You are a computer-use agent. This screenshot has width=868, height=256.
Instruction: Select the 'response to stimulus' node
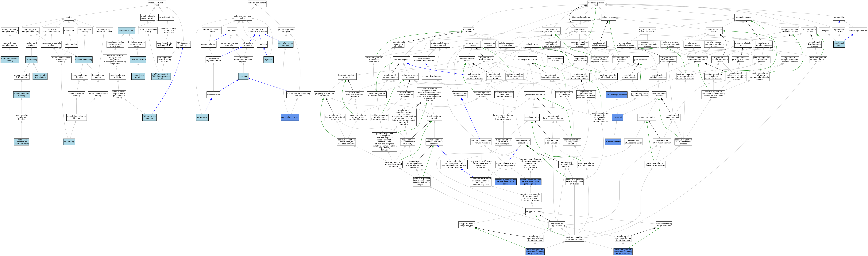tap(468, 31)
